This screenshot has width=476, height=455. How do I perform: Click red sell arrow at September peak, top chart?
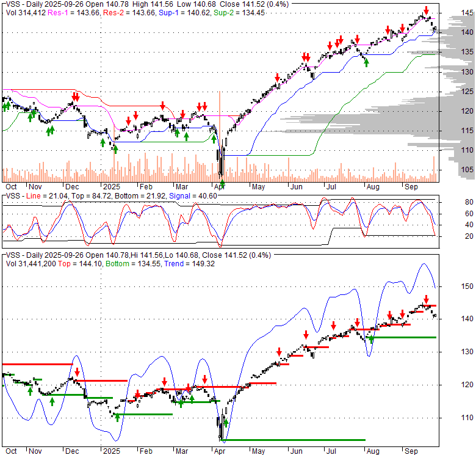[x=426, y=10]
